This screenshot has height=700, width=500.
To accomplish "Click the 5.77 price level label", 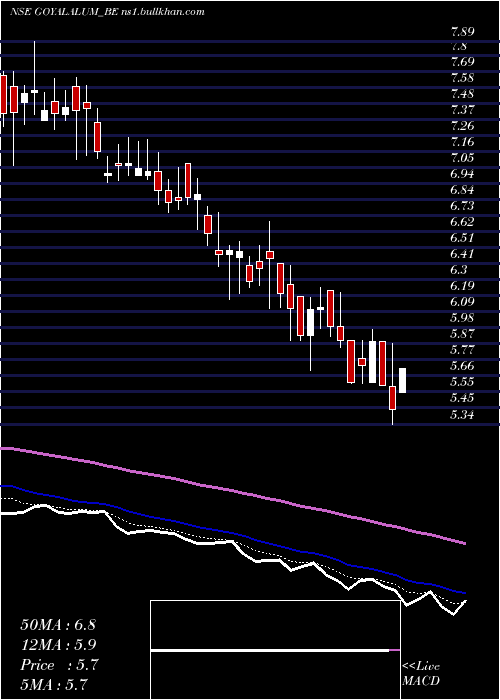I will coord(462,349).
